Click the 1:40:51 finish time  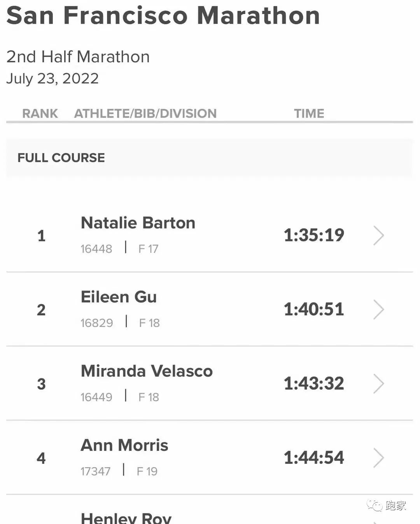point(314,309)
